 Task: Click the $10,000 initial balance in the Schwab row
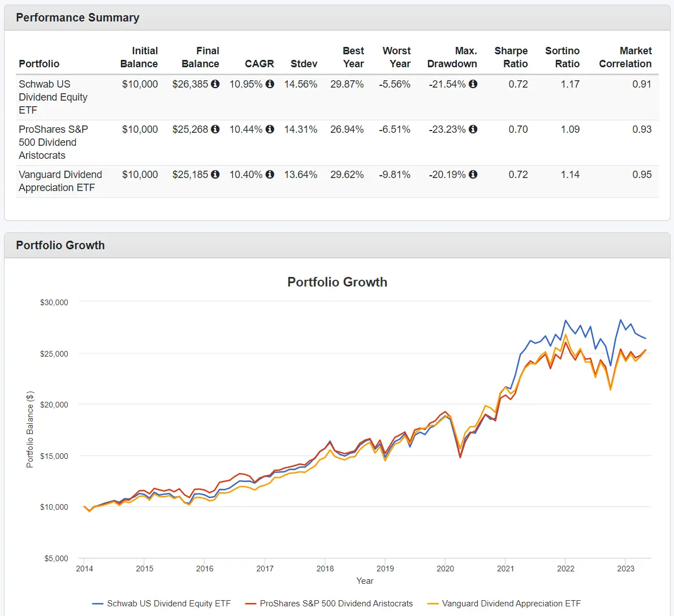click(x=140, y=84)
